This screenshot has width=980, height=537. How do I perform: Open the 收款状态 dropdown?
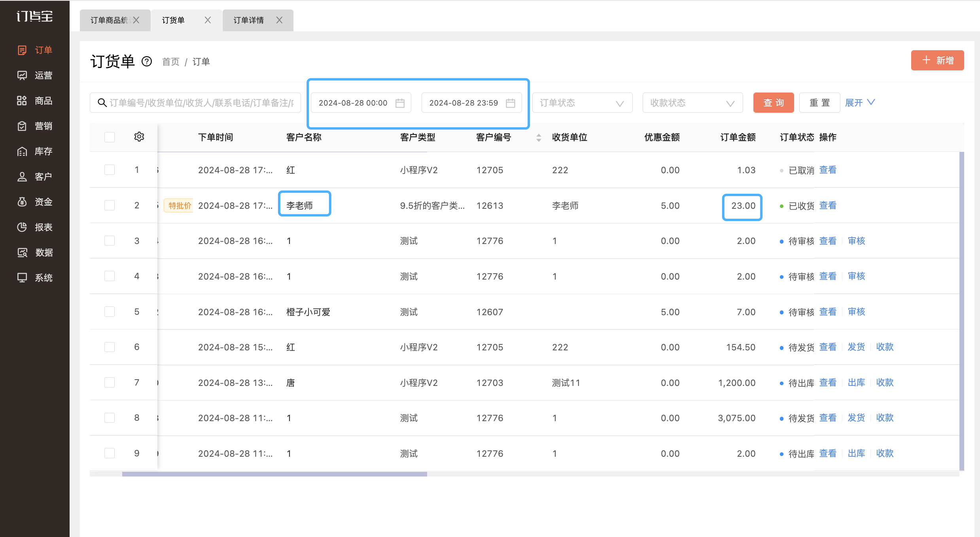click(x=692, y=103)
